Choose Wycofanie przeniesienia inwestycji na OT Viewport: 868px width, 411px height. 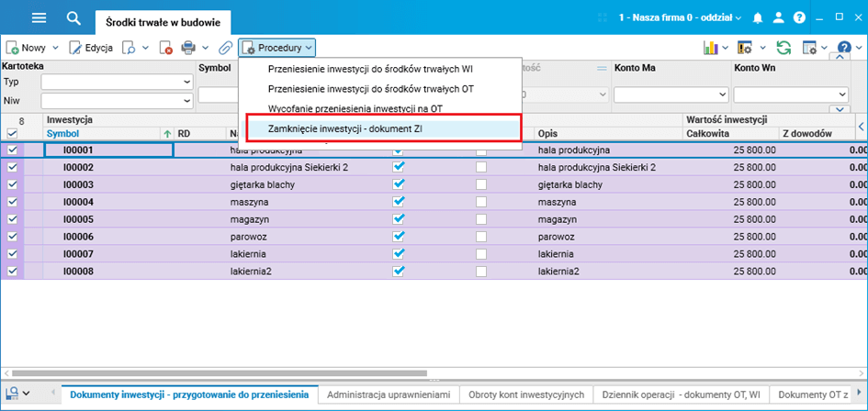[355, 108]
